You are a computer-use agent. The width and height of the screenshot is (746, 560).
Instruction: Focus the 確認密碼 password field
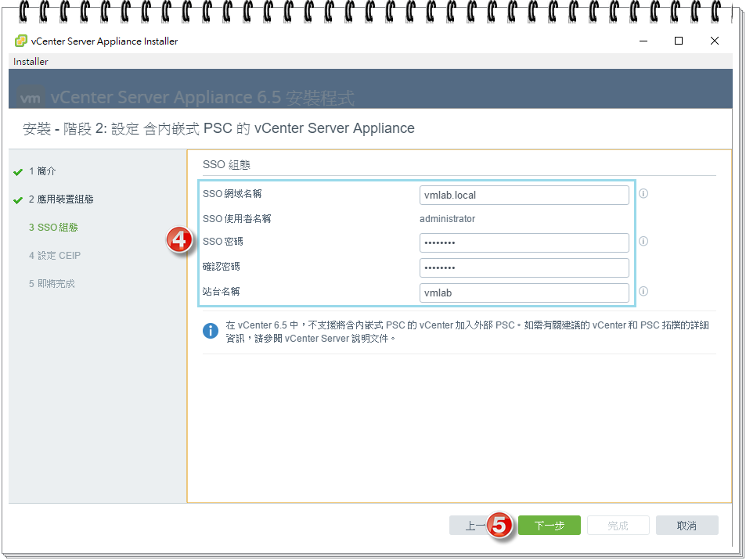(524, 267)
